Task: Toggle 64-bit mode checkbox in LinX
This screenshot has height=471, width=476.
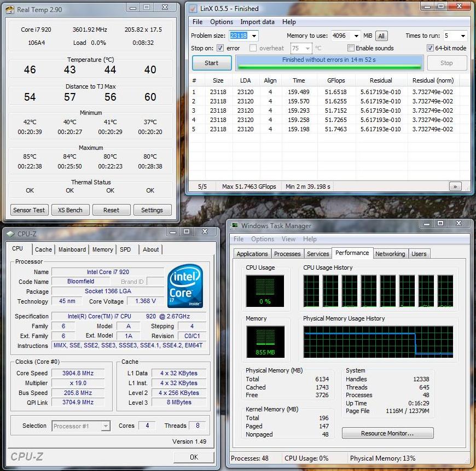Action: click(x=430, y=48)
